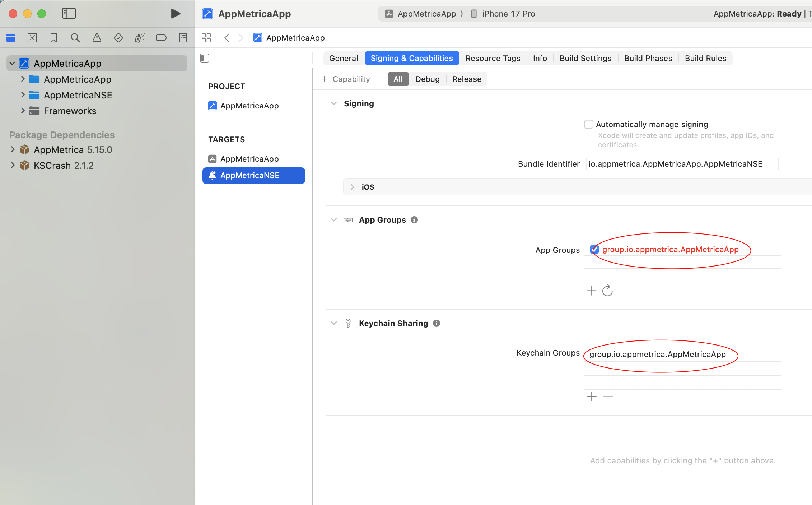Show the Bookmark navigator
Screen dimensions: 812x505
(x=54, y=38)
